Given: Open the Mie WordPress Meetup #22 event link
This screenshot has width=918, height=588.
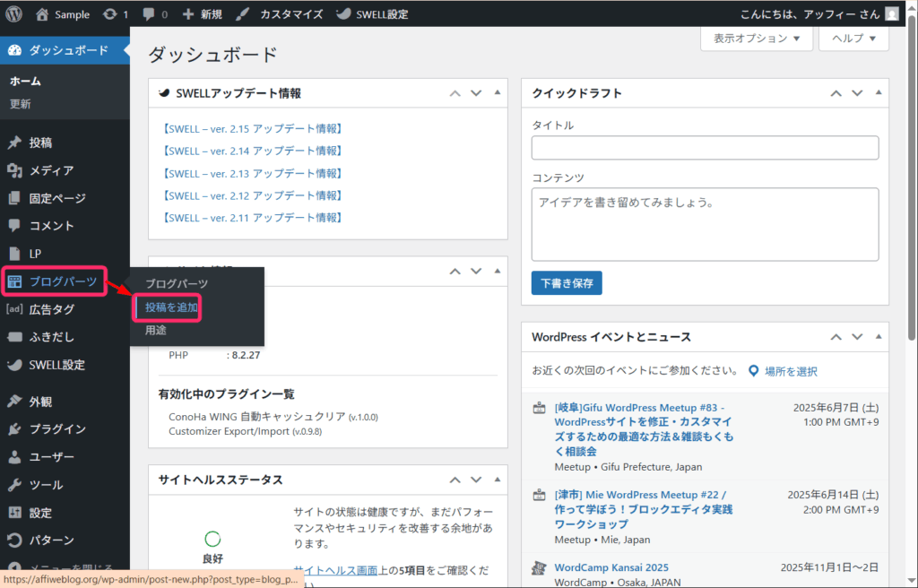Looking at the screenshot, I should pos(644,509).
